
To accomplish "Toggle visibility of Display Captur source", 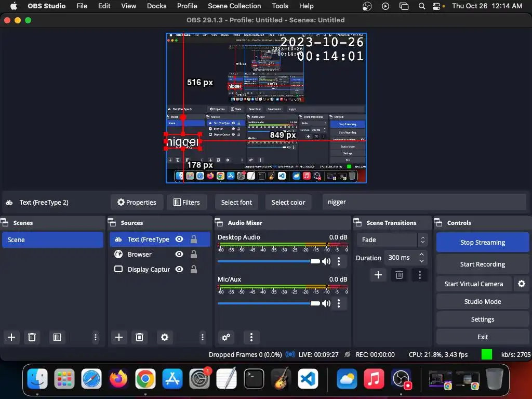I will [x=179, y=269].
